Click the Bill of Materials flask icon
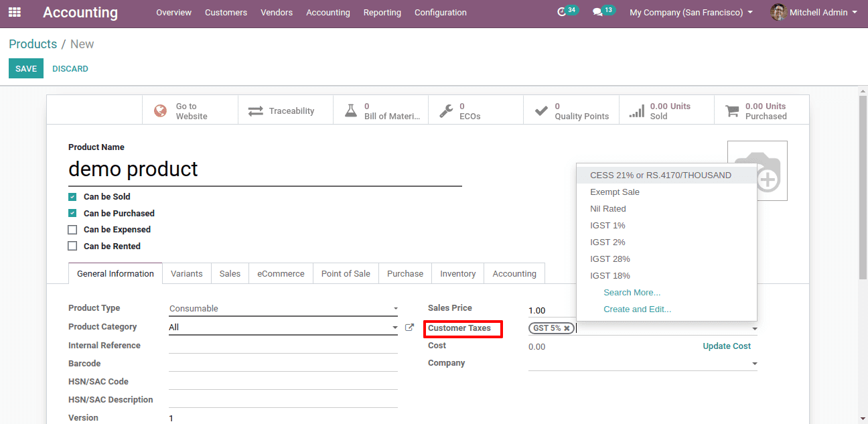868x424 pixels. coord(351,111)
